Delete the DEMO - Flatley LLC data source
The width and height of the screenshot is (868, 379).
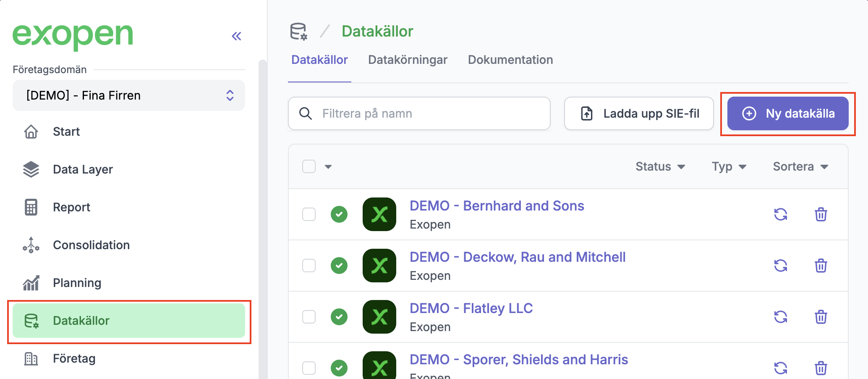821,317
